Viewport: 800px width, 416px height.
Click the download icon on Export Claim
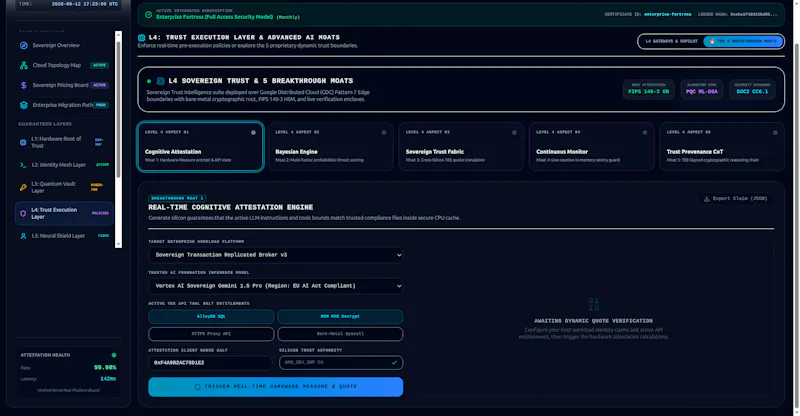(x=707, y=199)
